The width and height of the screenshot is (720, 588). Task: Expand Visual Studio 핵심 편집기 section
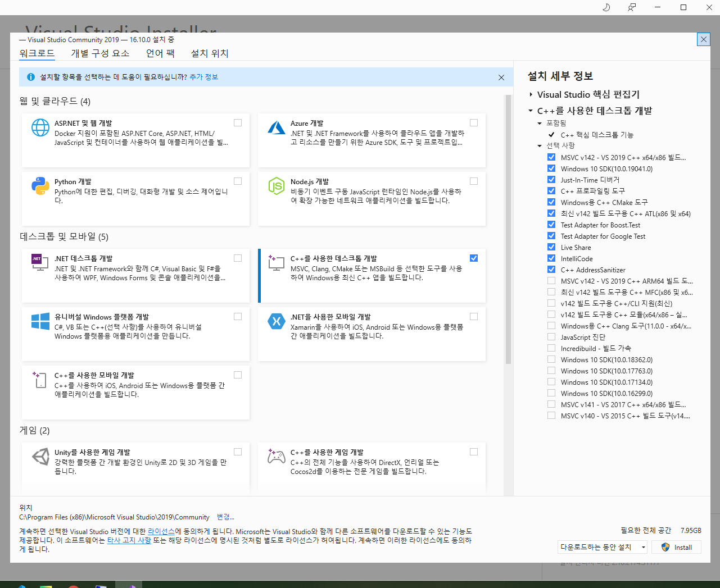(x=531, y=94)
